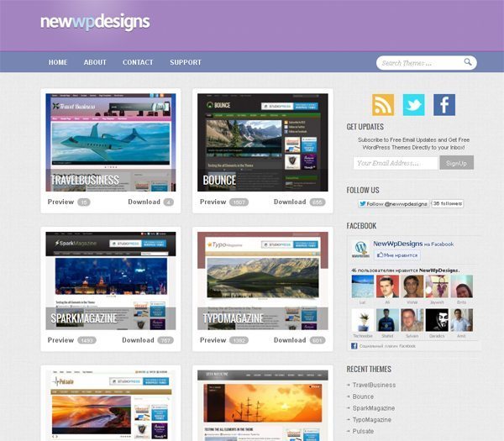Click Follow @newwpdesigns Twitter button
Screen dimensions: 504x441
click(x=393, y=204)
